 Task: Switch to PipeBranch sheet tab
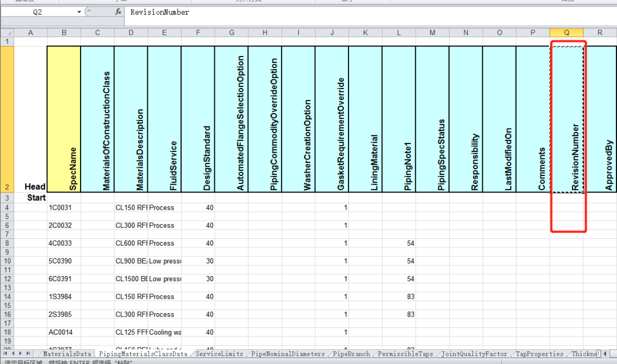pyautogui.click(x=351, y=354)
